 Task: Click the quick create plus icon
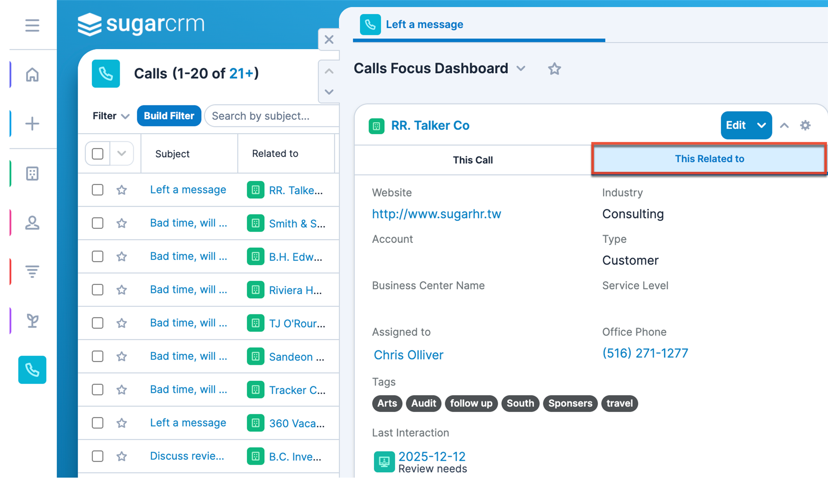click(x=32, y=123)
